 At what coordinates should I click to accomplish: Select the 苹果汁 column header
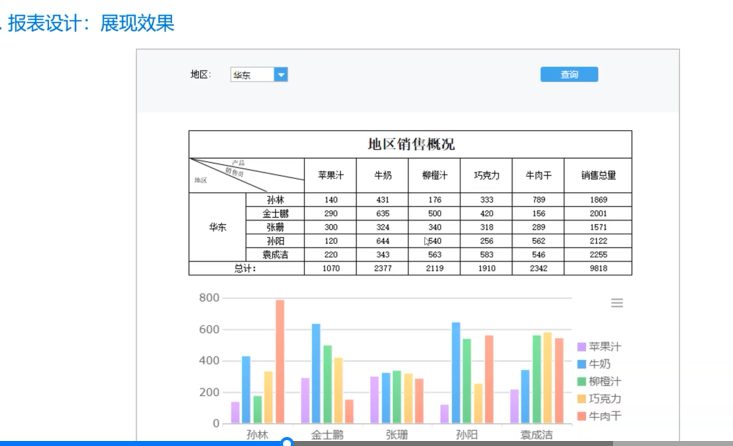331,175
